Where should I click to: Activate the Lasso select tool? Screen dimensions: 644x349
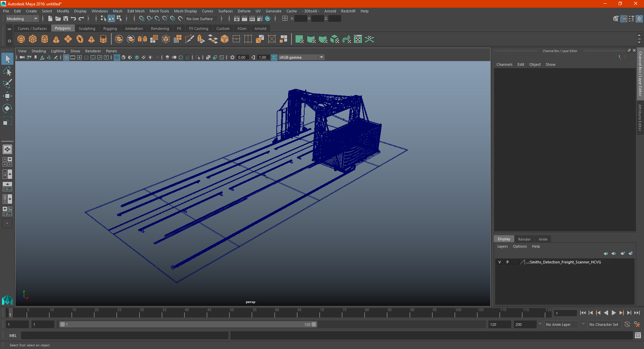coord(7,71)
